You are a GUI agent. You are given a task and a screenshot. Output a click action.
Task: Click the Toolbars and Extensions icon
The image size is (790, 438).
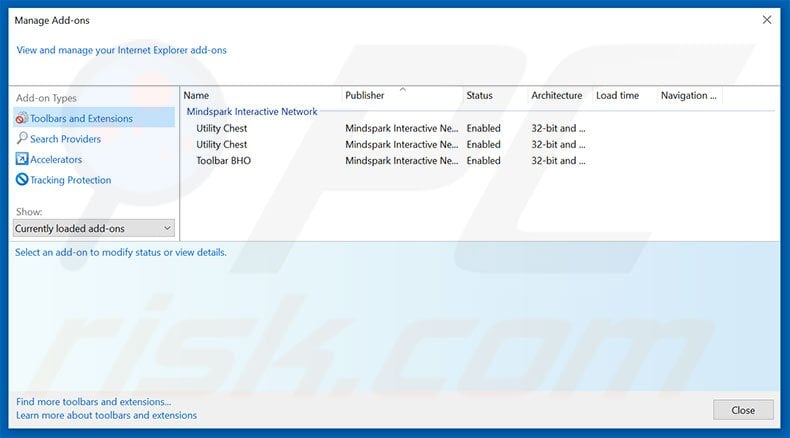(x=22, y=119)
